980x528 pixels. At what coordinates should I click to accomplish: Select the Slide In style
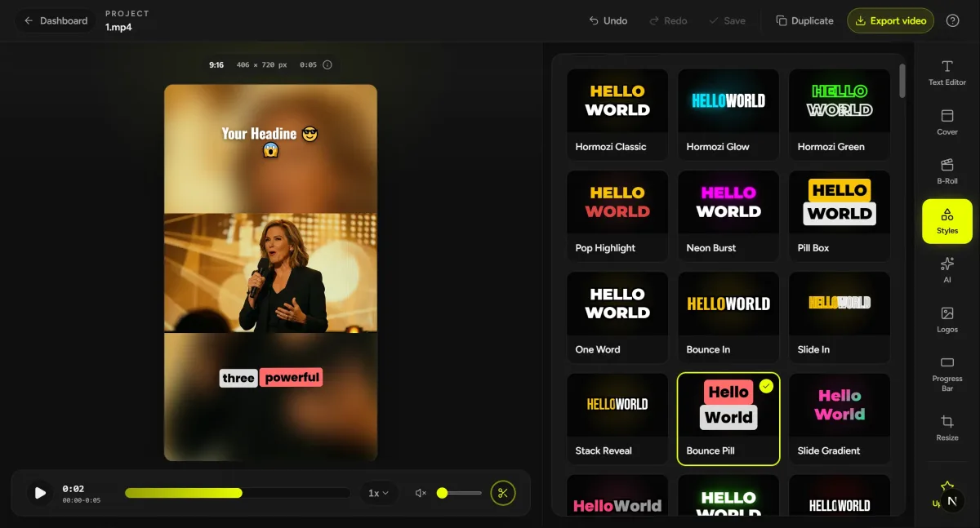(x=840, y=317)
